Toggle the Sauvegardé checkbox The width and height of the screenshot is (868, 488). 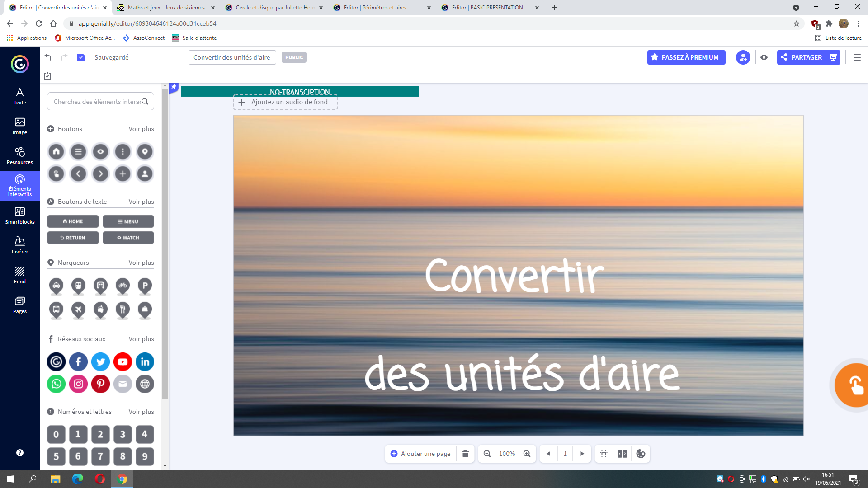[x=81, y=57]
